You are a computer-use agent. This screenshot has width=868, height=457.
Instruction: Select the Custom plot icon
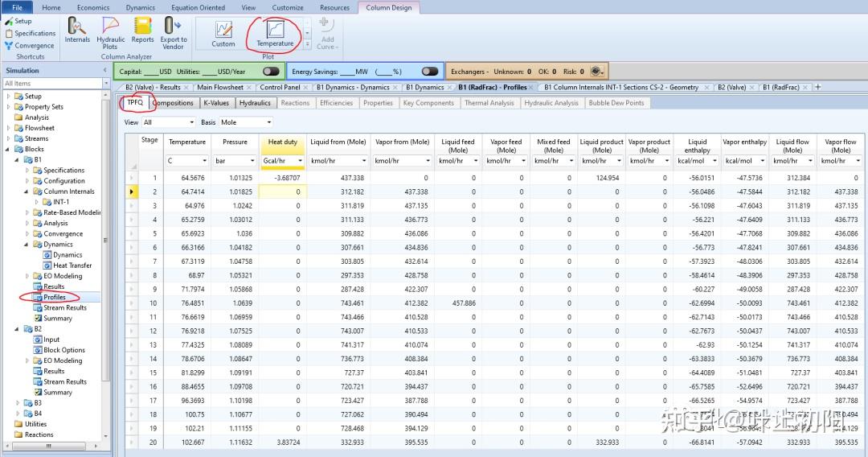coord(223,32)
